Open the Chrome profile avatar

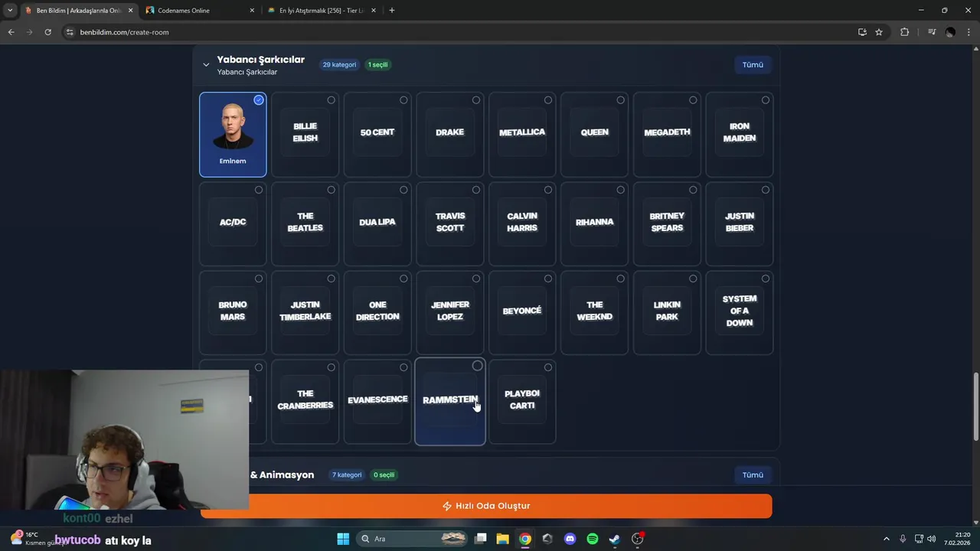[x=950, y=32]
